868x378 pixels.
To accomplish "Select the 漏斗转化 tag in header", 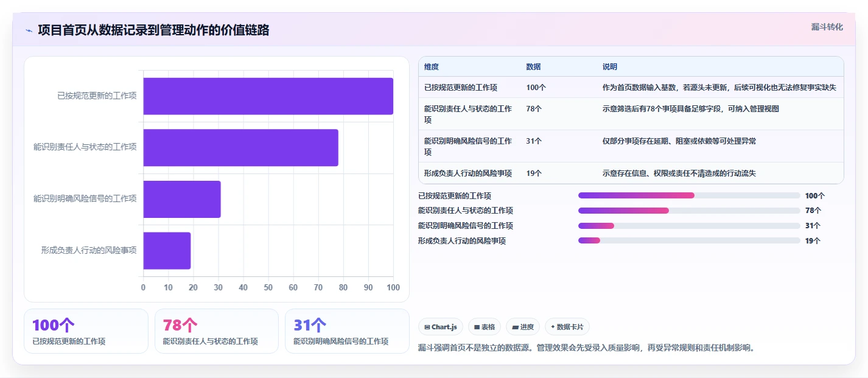I will click(827, 27).
